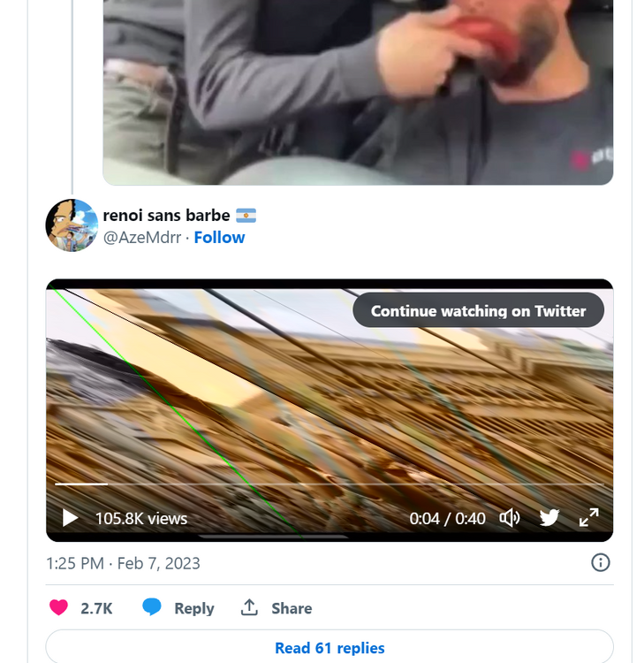Click the share upload arrow icon
Image resolution: width=644 pixels, height=663 pixels.
249,607
